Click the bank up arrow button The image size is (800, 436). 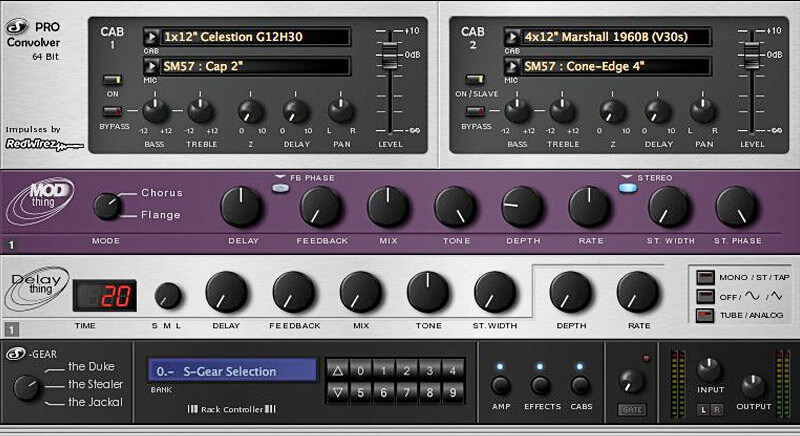point(337,371)
